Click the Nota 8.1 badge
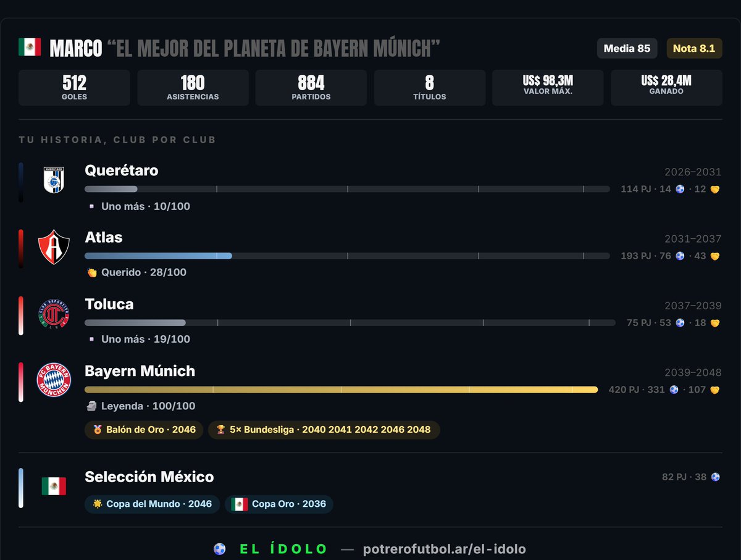 694,48
